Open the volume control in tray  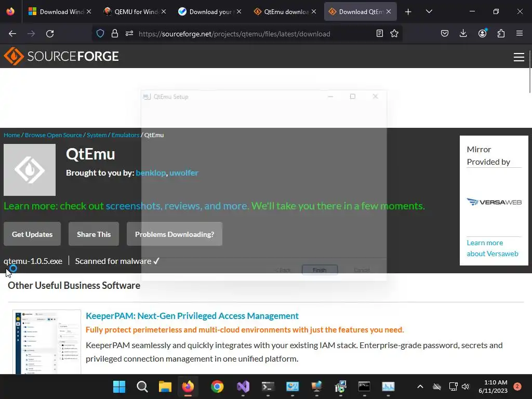(465, 387)
